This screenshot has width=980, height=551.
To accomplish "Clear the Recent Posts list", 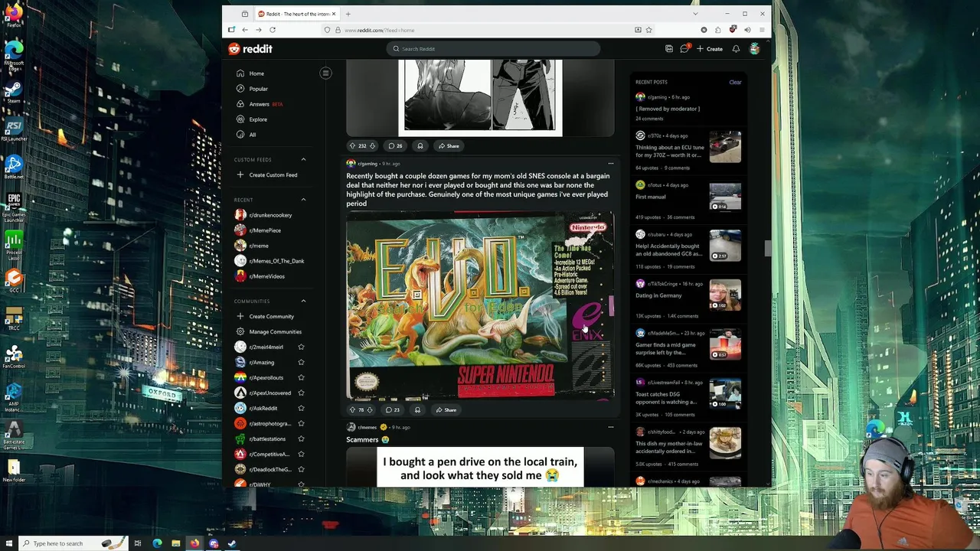I will coord(735,82).
